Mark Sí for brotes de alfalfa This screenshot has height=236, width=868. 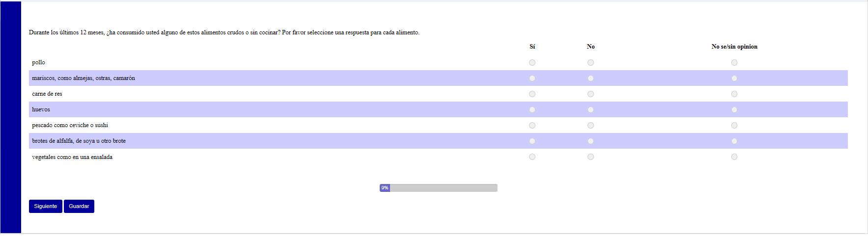532,141
